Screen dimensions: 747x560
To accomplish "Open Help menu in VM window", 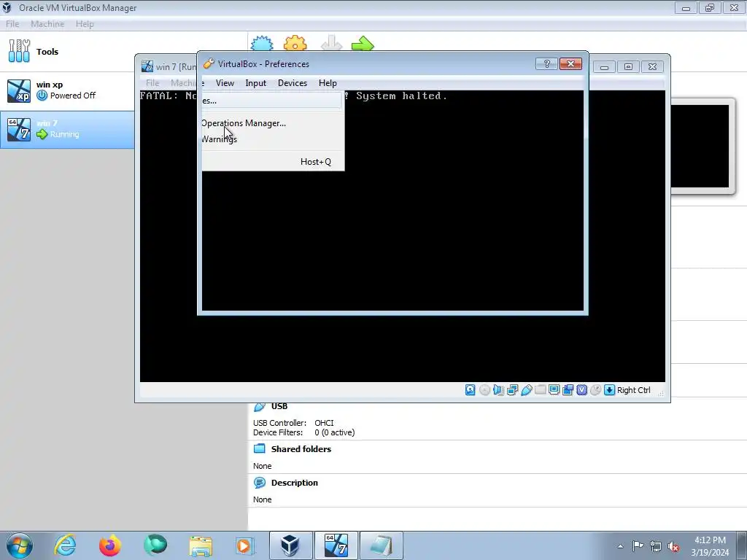I will [x=328, y=83].
